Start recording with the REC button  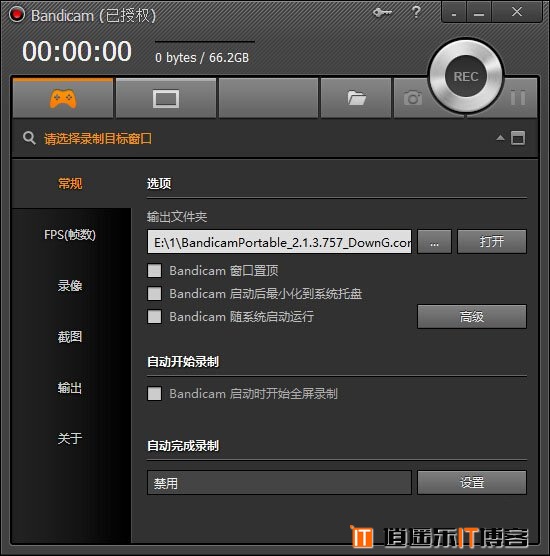coord(466,76)
